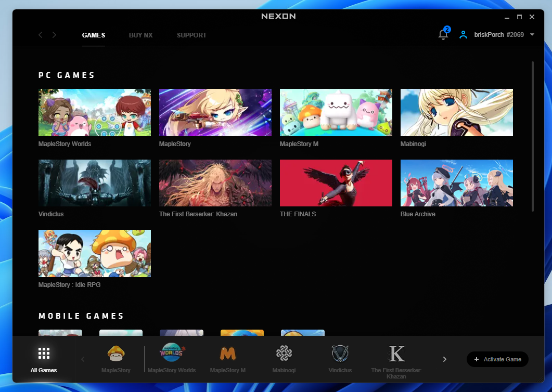Open the MapleStory Worlds thumbnail

(95, 113)
